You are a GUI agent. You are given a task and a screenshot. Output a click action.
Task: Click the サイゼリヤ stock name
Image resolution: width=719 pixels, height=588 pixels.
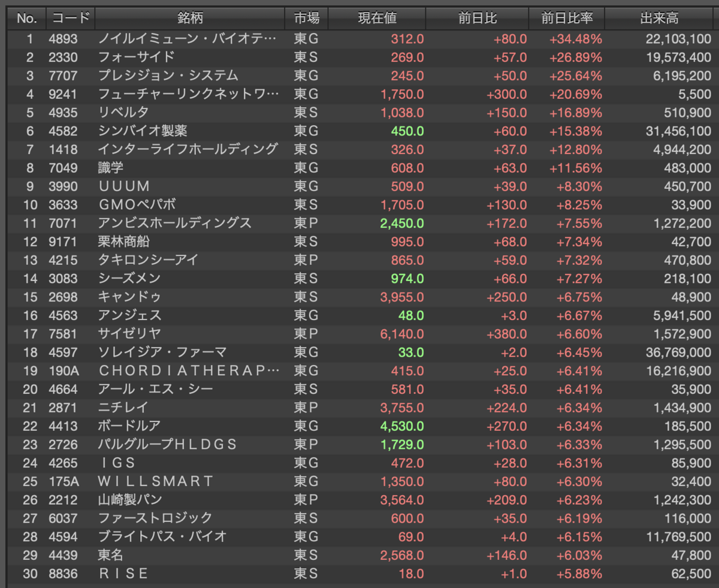click(130, 334)
